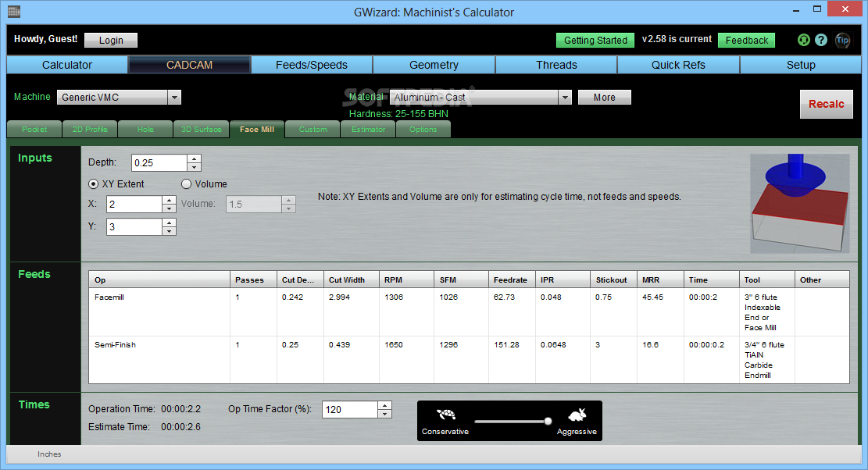Viewport: 868px width, 470px height.
Task: Switch to the Calculator tab
Action: click(67, 65)
